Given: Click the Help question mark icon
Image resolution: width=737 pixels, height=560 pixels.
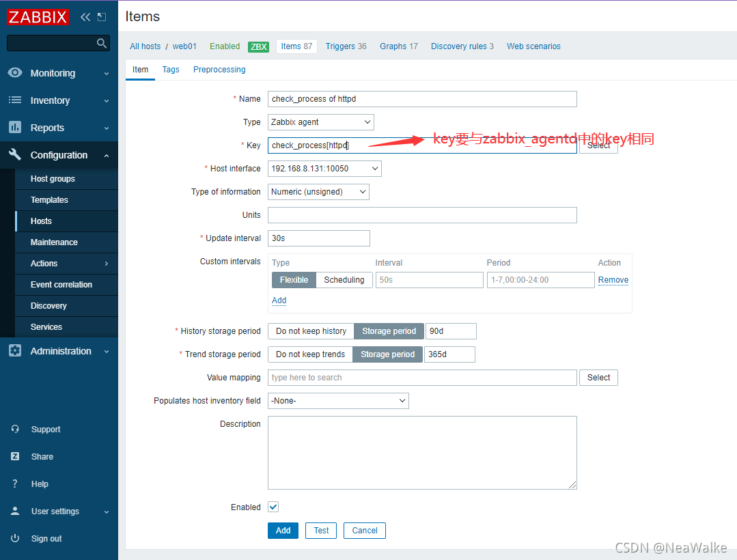Looking at the screenshot, I should [x=15, y=484].
